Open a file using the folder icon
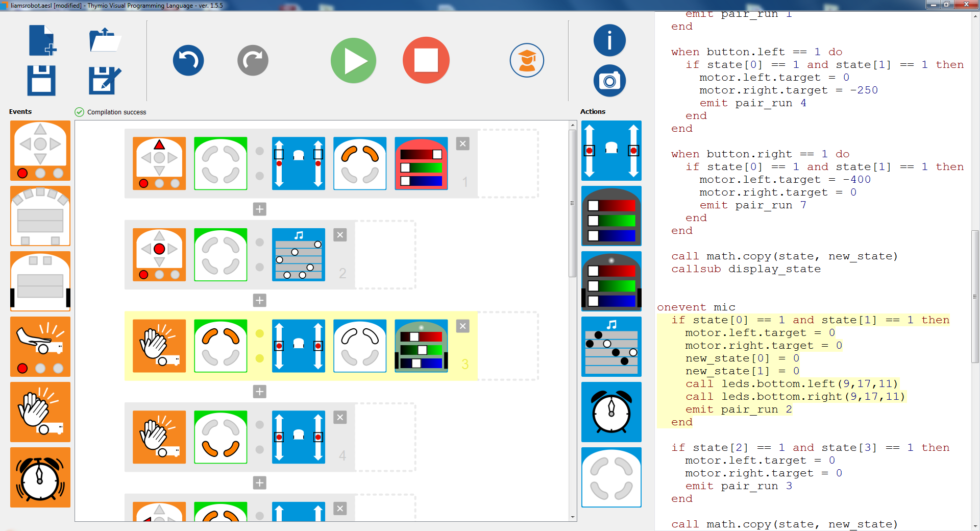The image size is (980, 531). [x=105, y=40]
